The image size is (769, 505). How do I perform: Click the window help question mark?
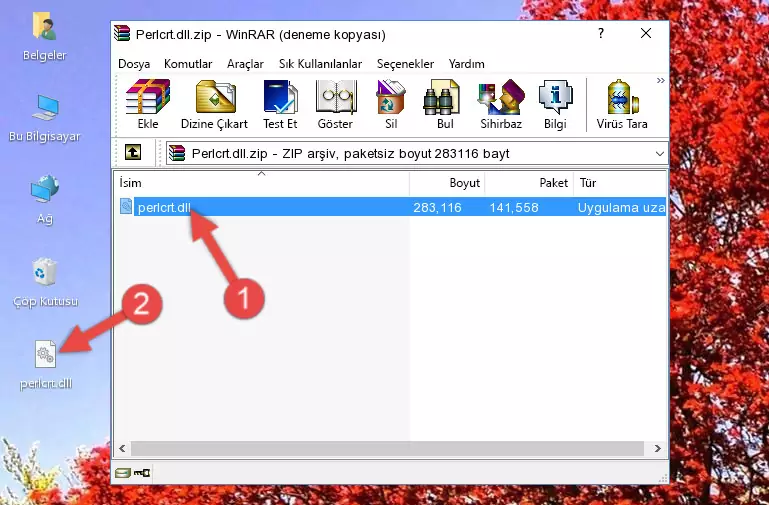pos(601,33)
